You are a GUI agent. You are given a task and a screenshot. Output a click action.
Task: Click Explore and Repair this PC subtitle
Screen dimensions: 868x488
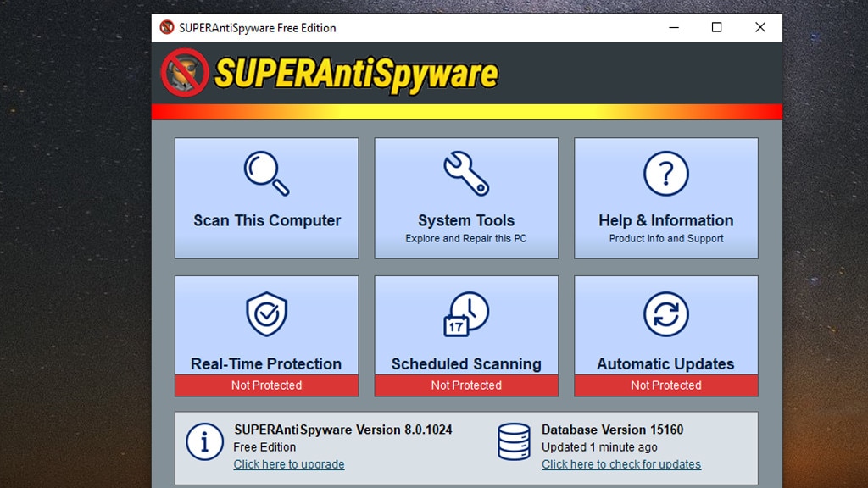pyautogui.click(x=466, y=238)
